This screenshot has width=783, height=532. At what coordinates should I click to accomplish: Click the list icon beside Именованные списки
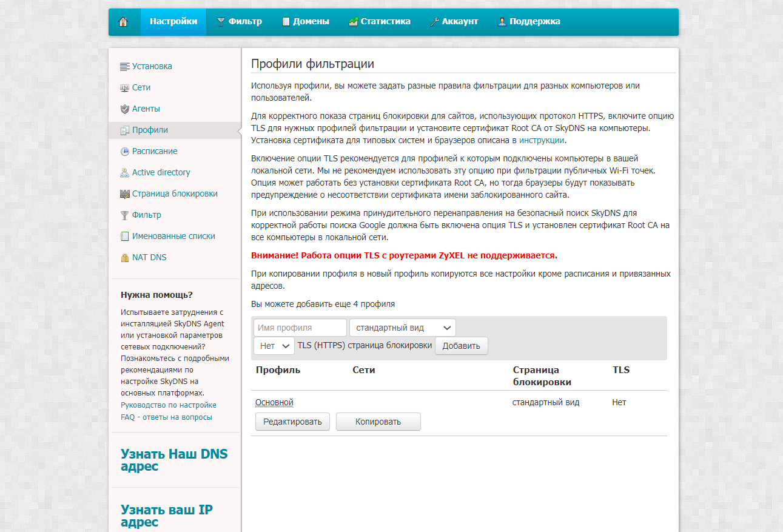pos(125,237)
